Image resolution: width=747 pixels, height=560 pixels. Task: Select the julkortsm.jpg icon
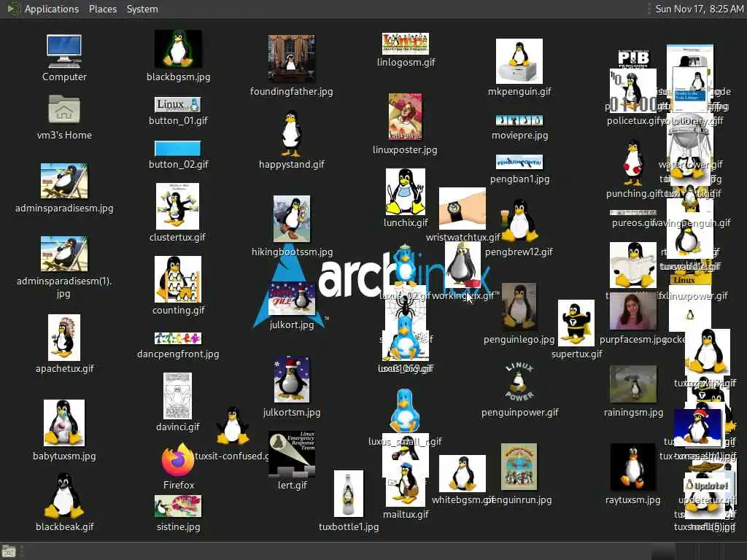click(292, 379)
